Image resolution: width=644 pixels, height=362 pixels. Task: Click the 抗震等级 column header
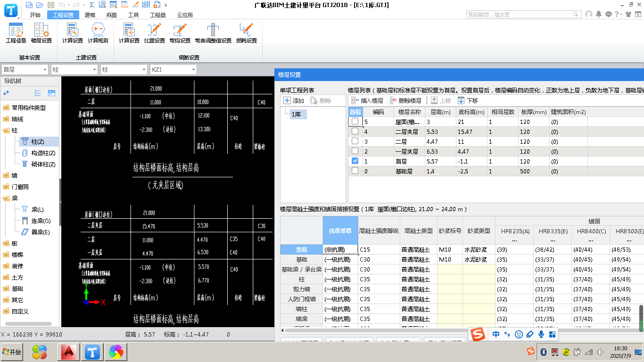point(340,230)
